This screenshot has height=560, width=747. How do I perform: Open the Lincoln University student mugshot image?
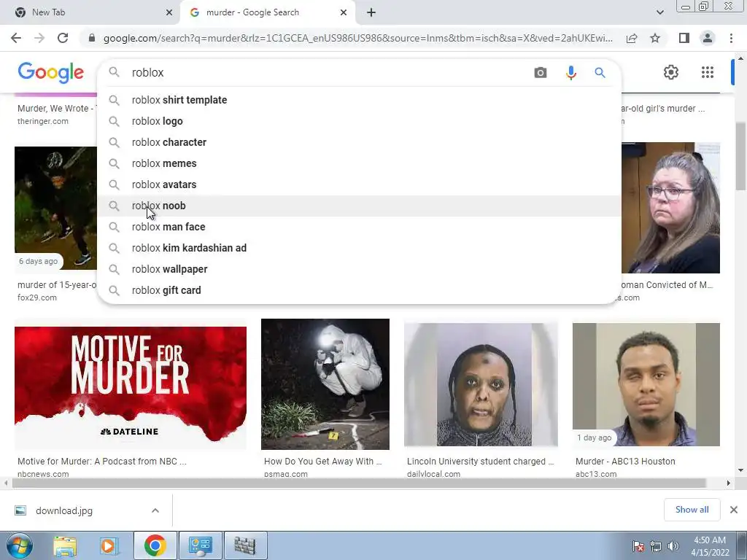[481, 384]
